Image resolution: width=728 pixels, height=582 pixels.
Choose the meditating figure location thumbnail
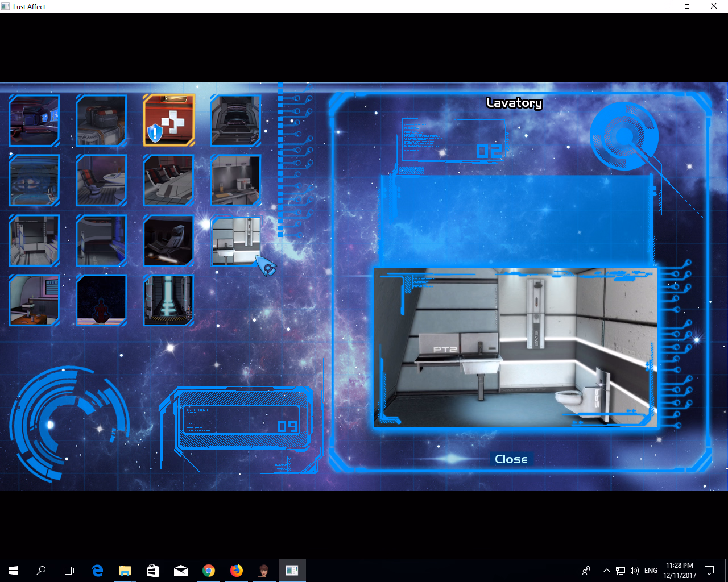click(101, 301)
